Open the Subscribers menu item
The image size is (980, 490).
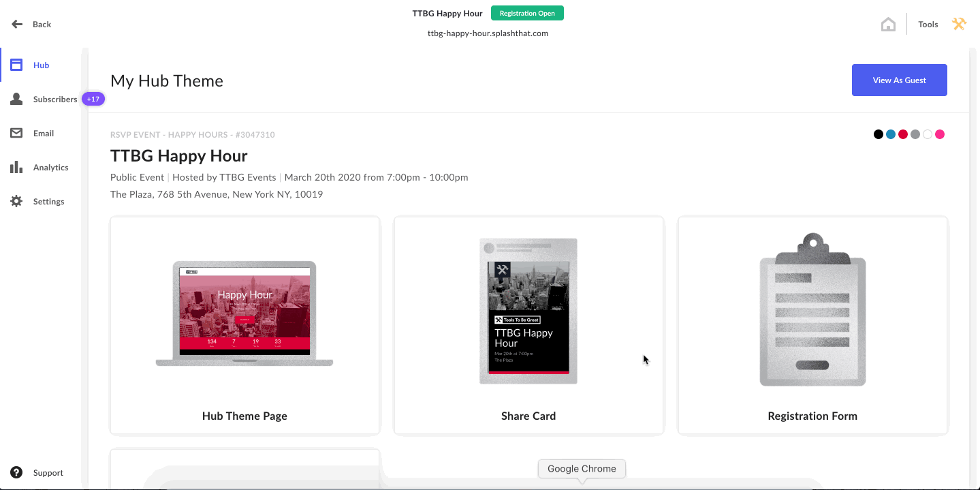pos(55,99)
